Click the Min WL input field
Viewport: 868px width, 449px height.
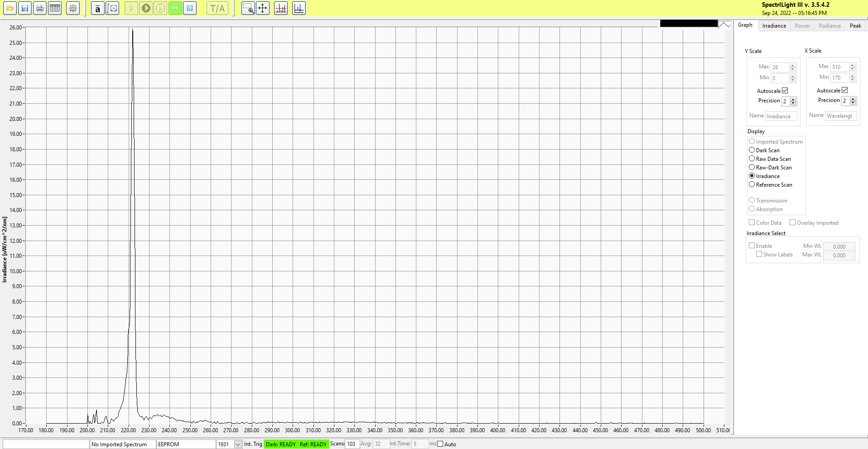click(839, 246)
